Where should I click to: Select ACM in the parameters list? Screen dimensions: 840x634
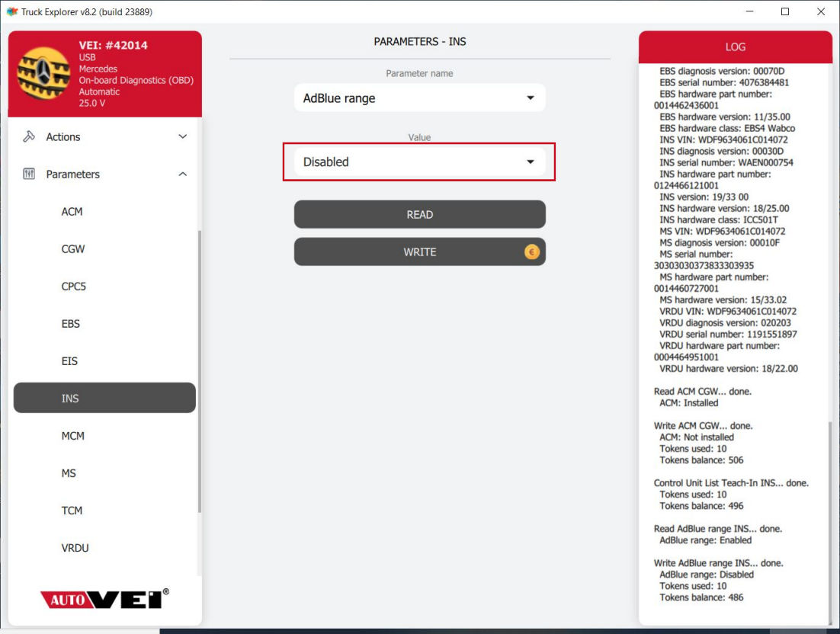pos(72,212)
